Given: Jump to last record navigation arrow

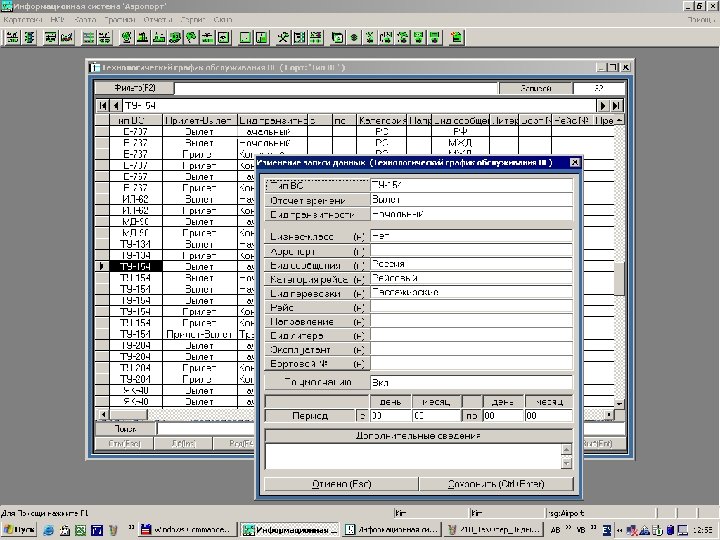Looking at the screenshot, I should tap(617, 105).
